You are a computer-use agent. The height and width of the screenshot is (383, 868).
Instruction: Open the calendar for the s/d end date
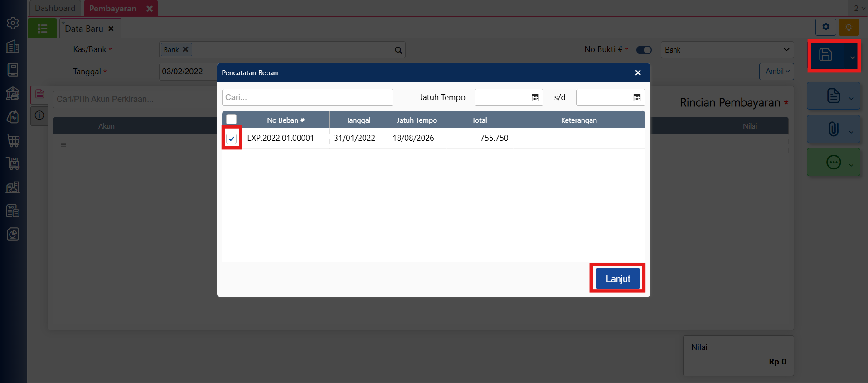[x=637, y=97]
